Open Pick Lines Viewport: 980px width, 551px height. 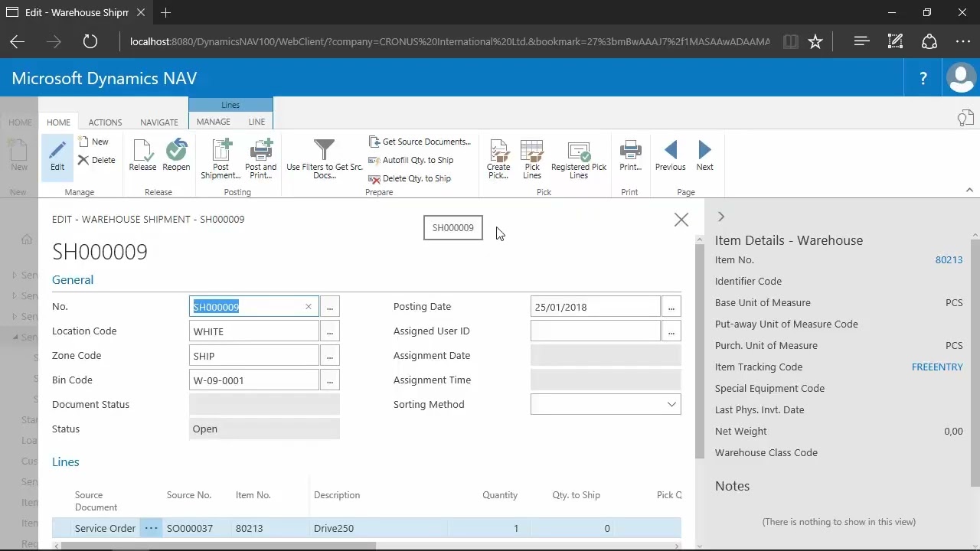532,159
